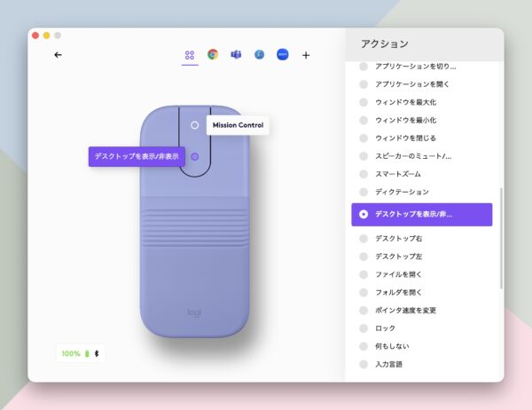Select the all-applications grid icon tab
This screenshot has height=410, width=532.
190,55
